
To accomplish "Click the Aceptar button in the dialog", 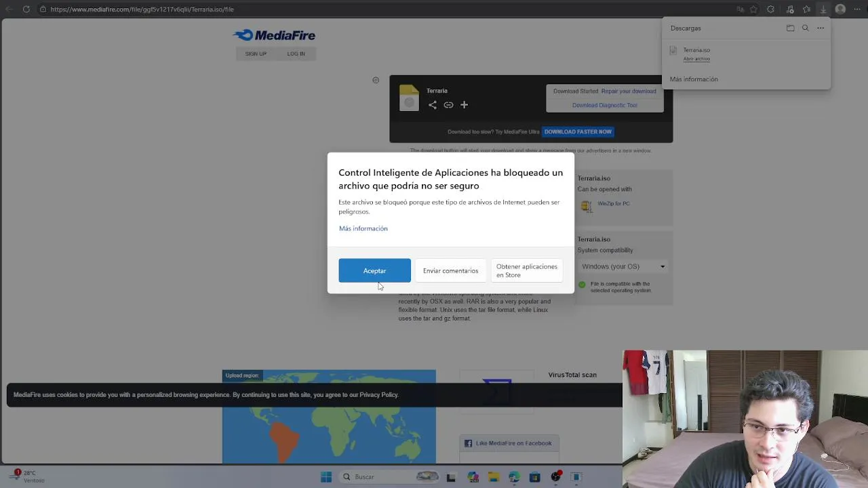I will click(374, 270).
